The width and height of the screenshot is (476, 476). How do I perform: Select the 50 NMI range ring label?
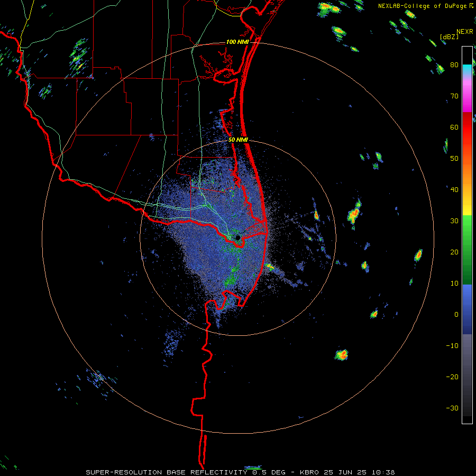238,140
